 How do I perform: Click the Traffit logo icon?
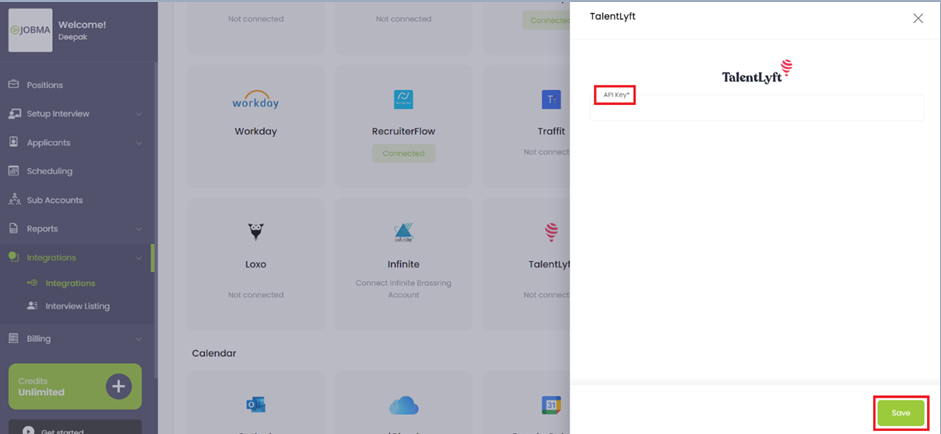pyautogui.click(x=551, y=100)
